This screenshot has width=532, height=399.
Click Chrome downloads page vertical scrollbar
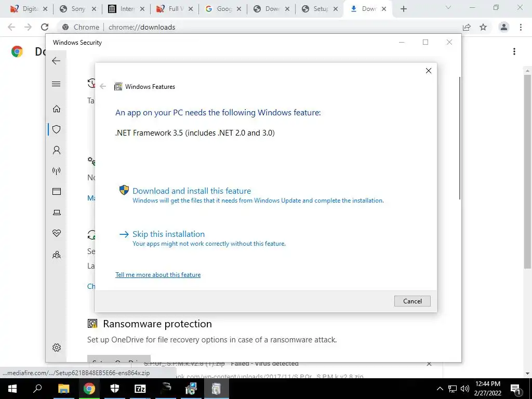[x=527, y=171]
